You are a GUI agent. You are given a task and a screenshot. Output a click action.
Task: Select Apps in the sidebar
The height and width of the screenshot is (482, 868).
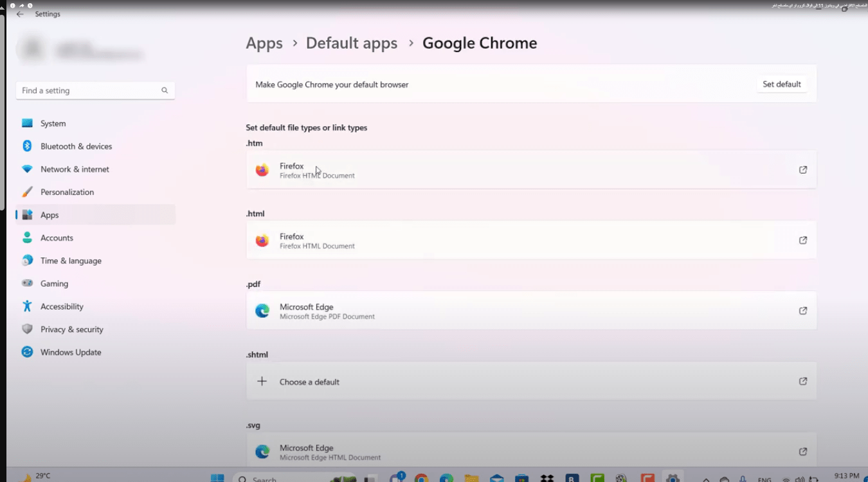95,215
